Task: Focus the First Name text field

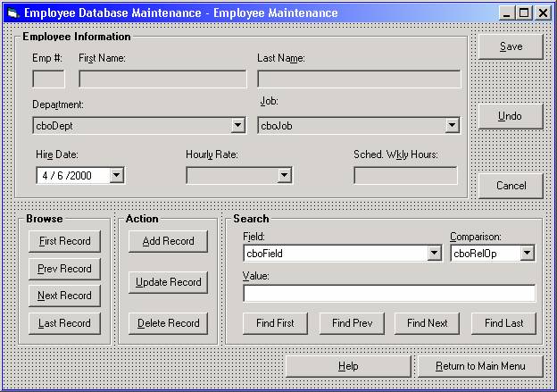Action: pyautogui.click(x=162, y=79)
